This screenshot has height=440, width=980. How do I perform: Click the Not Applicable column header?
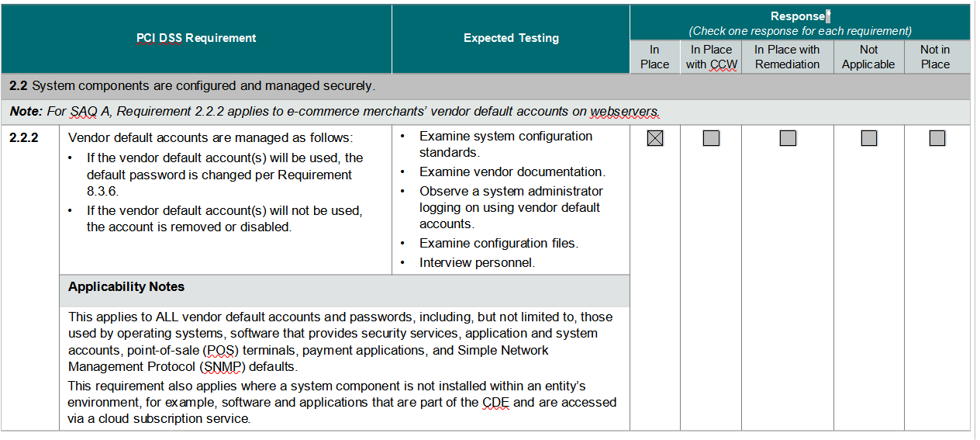[x=868, y=57]
